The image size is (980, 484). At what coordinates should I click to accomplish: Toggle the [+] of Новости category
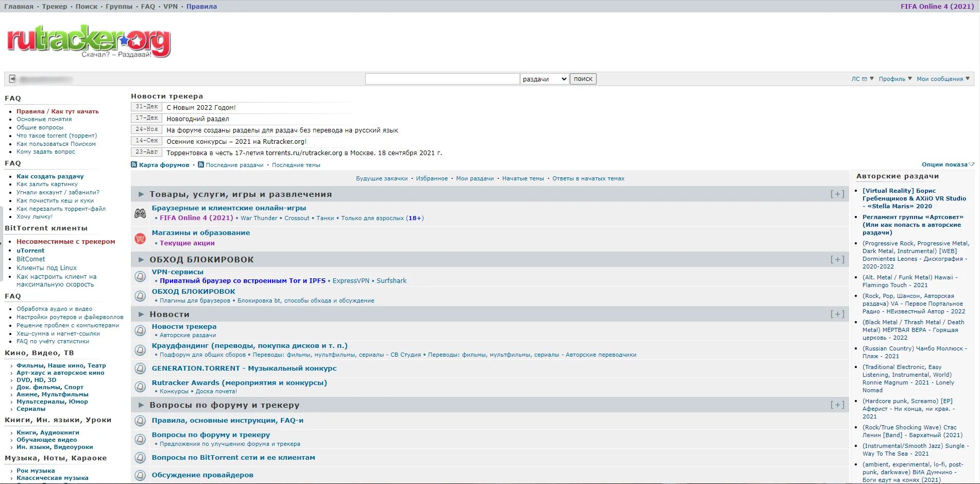tap(837, 314)
